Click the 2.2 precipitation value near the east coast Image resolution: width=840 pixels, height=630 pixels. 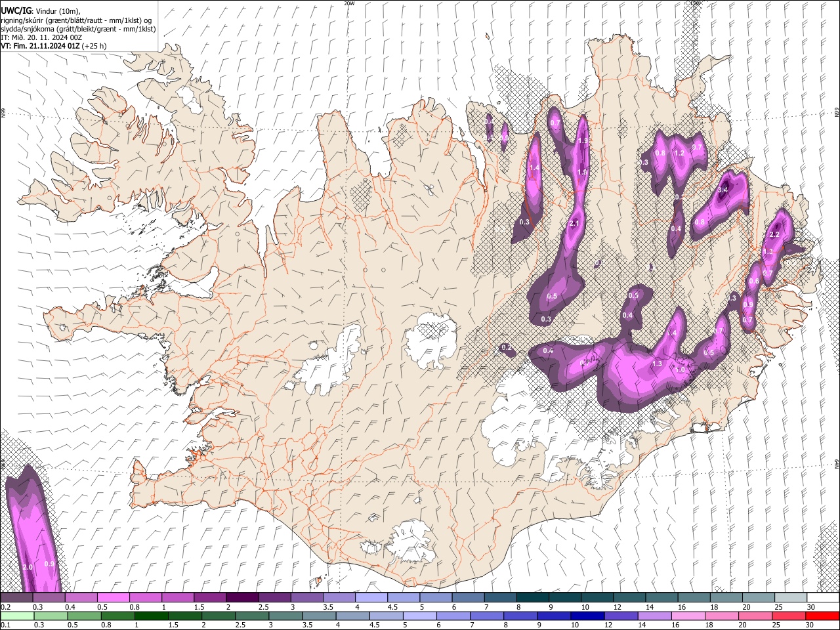[774, 234]
